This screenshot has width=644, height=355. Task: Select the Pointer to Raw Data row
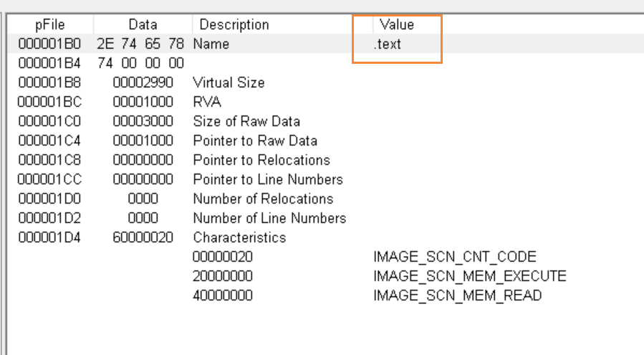click(x=255, y=141)
